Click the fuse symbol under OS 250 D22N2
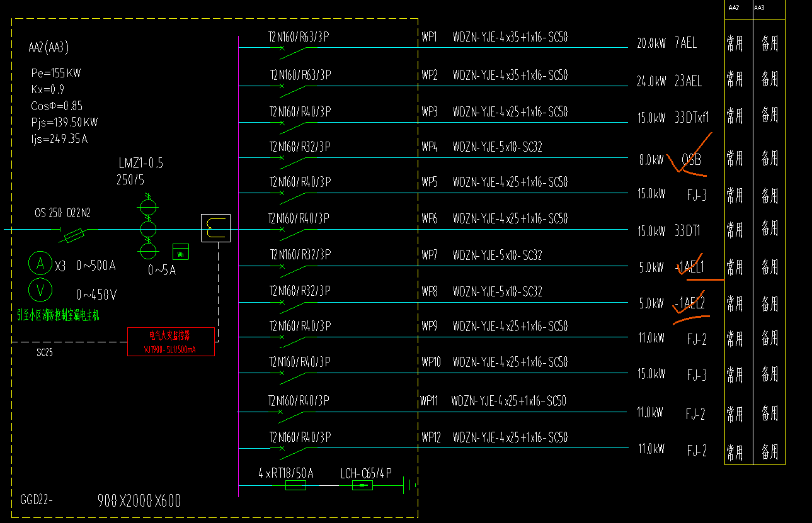 (x=75, y=236)
